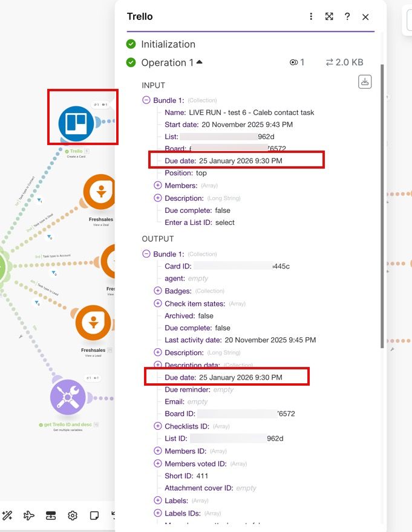Click 'Attachment cover ID: empty' row
Image resolution: width=412 pixels, height=532 pixels.
(x=211, y=488)
